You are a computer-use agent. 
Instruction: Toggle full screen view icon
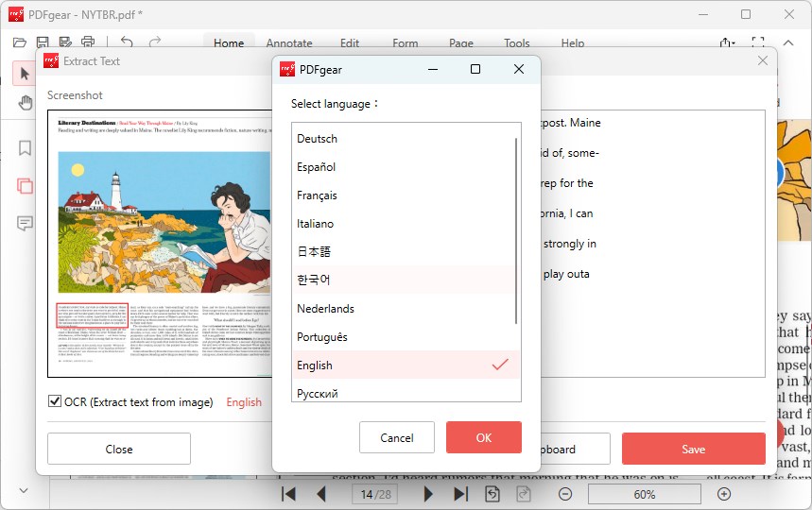[758, 42]
